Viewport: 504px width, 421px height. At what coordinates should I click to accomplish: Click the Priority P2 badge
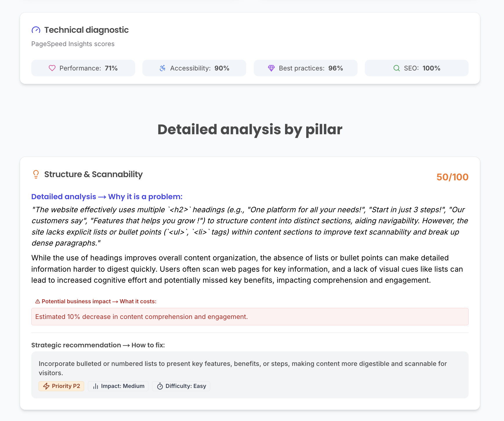click(61, 386)
